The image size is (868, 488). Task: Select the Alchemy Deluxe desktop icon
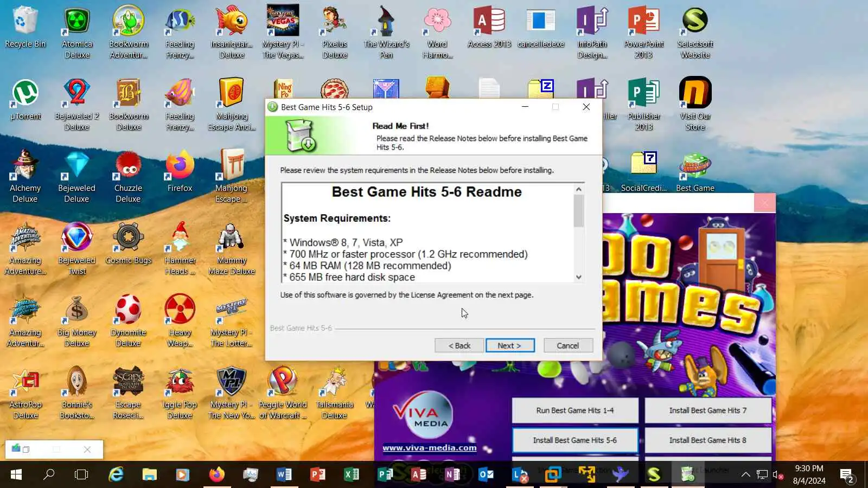click(x=25, y=177)
